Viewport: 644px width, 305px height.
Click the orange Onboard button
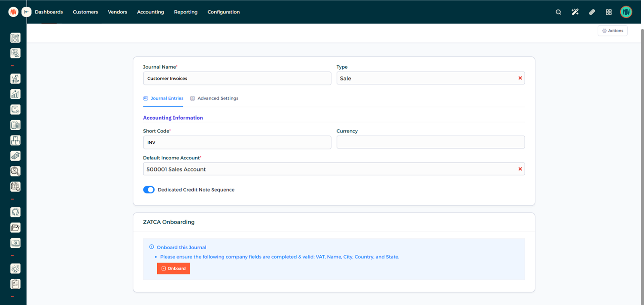173,268
